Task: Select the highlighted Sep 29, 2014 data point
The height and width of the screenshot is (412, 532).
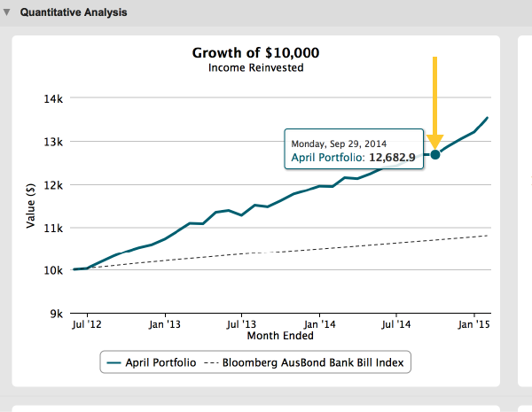Action: [434, 155]
